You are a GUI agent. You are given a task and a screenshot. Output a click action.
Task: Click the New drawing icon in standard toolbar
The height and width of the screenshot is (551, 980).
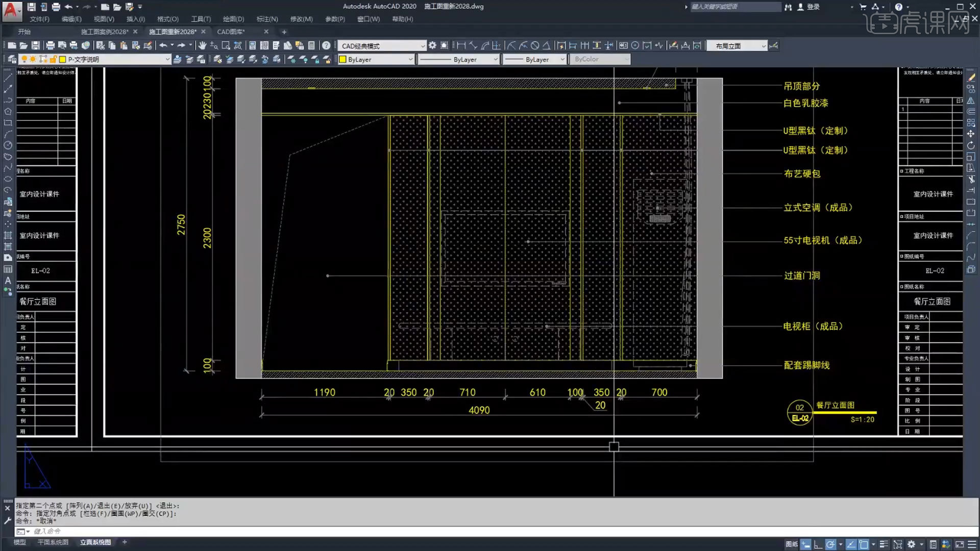tap(12, 46)
